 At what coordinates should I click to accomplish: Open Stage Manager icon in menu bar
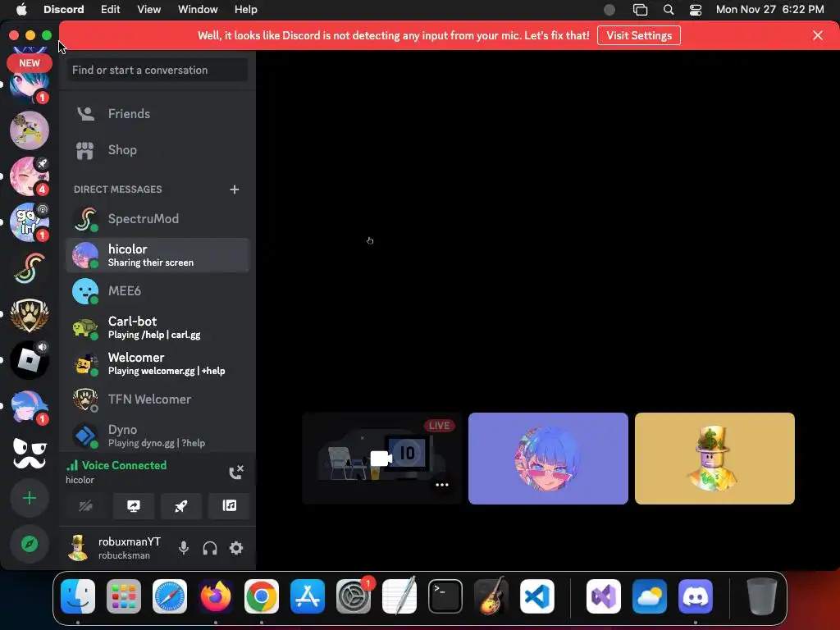(640, 10)
